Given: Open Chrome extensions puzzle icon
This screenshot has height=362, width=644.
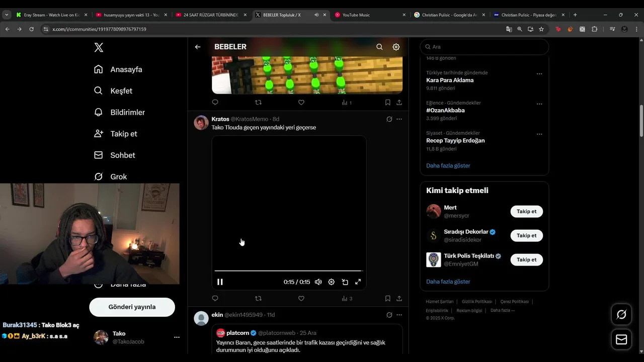Looking at the screenshot, I should tap(594, 29).
